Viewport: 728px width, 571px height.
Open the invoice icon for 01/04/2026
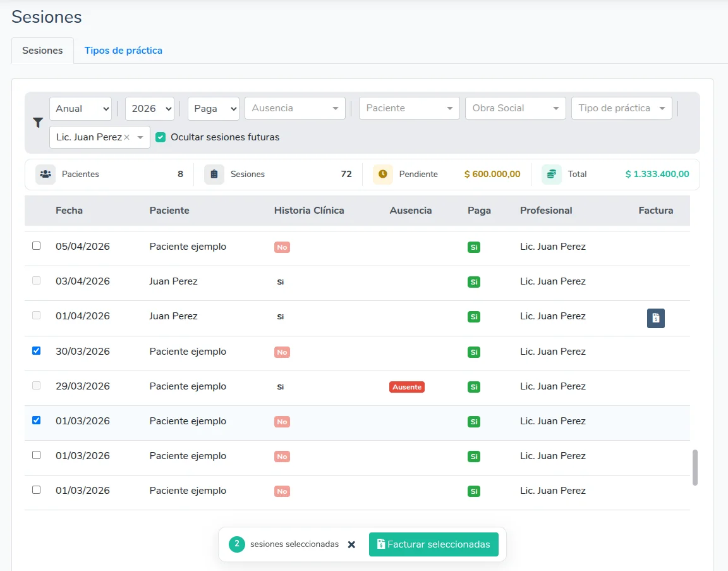655,318
